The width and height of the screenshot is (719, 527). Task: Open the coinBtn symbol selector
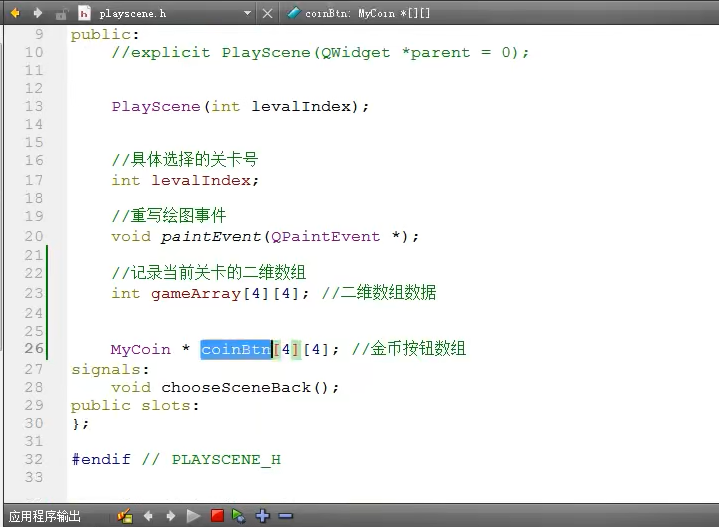(359, 13)
